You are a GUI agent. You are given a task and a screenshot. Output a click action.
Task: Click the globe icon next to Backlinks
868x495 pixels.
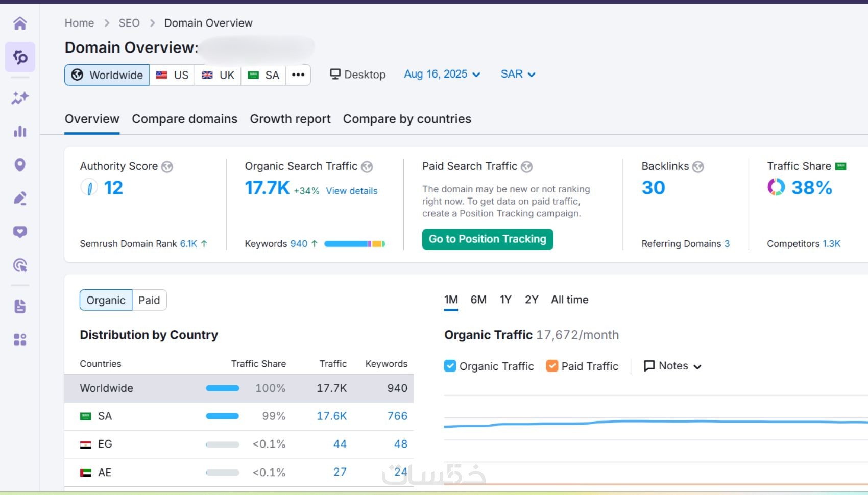[698, 167]
